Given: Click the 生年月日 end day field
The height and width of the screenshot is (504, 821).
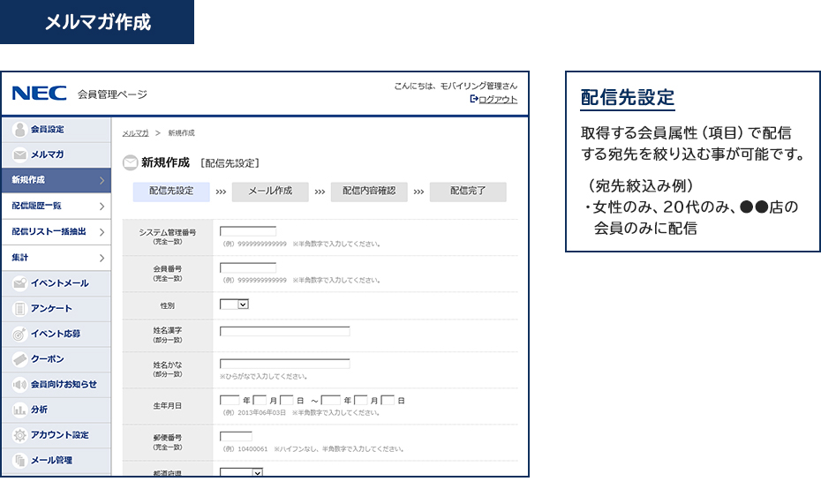Looking at the screenshot, I should 388,401.
